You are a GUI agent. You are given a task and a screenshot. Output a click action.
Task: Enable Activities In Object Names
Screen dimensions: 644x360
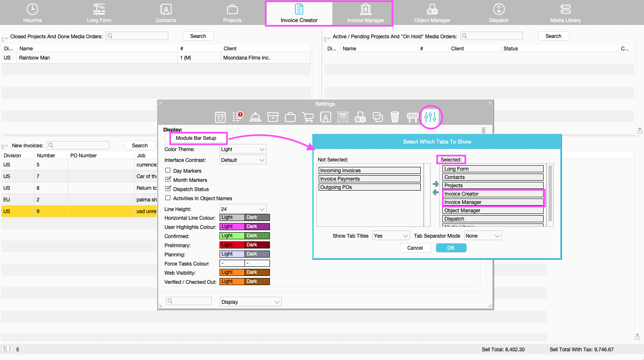coord(168,198)
